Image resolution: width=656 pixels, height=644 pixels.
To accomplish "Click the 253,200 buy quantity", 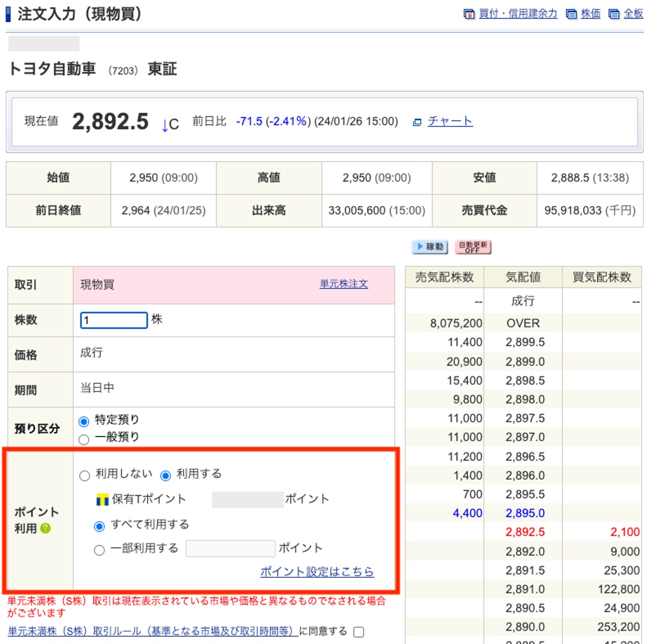I will 619,627.
